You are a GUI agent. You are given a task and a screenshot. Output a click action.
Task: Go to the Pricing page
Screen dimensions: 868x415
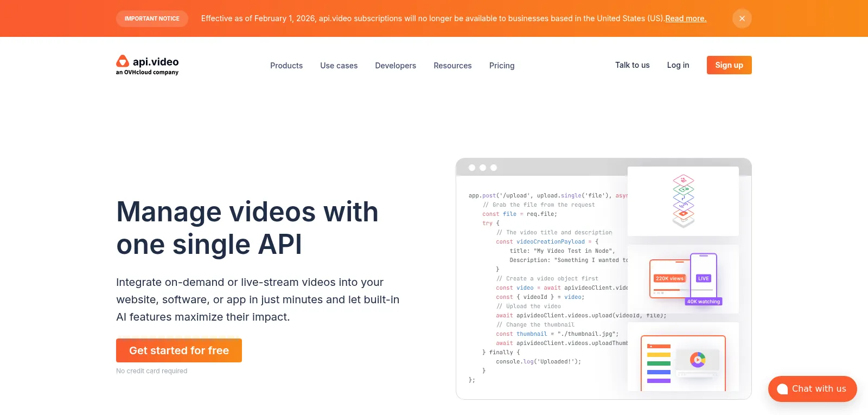point(502,66)
